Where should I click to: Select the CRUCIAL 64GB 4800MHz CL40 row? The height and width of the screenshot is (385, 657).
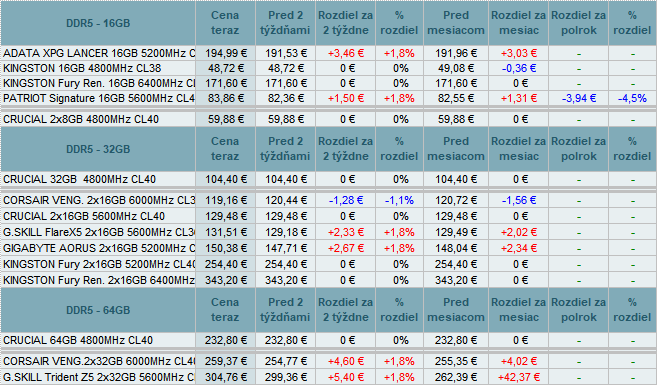tap(328, 340)
